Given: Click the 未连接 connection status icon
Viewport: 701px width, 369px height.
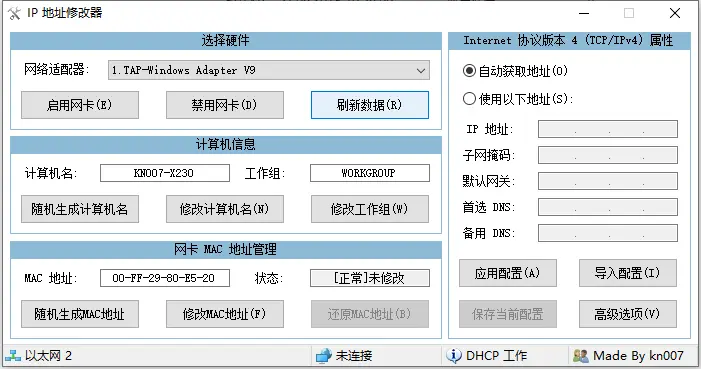Looking at the screenshot, I should pos(324,356).
